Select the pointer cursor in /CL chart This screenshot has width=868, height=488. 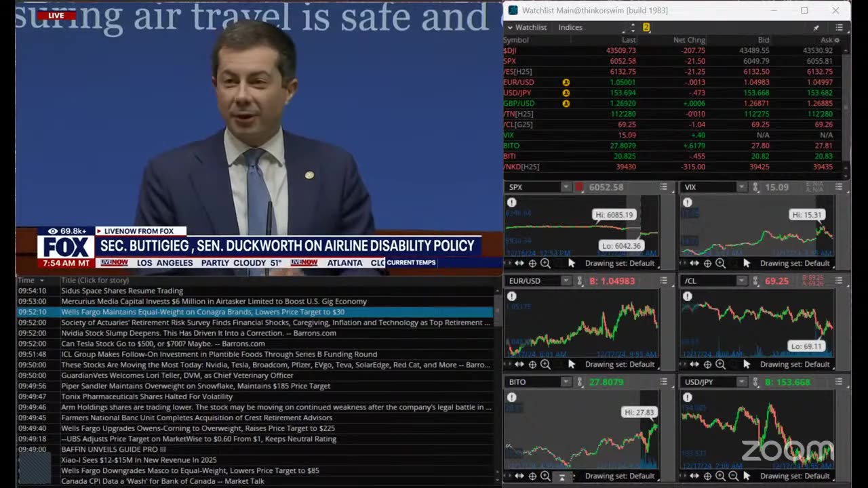[747, 365]
